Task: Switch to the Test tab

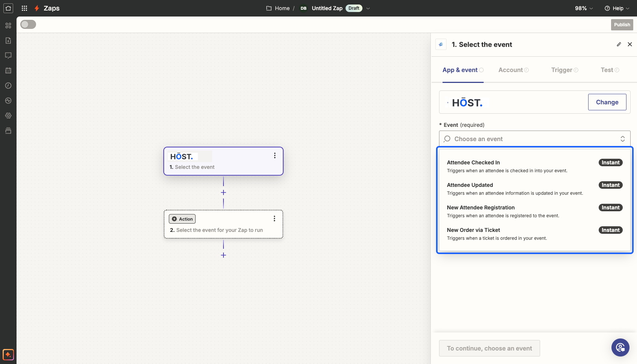Action: click(x=610, y=70)
